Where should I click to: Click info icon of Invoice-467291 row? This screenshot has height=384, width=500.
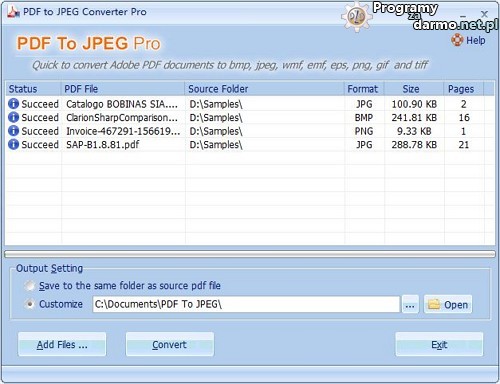pos(13,131)
